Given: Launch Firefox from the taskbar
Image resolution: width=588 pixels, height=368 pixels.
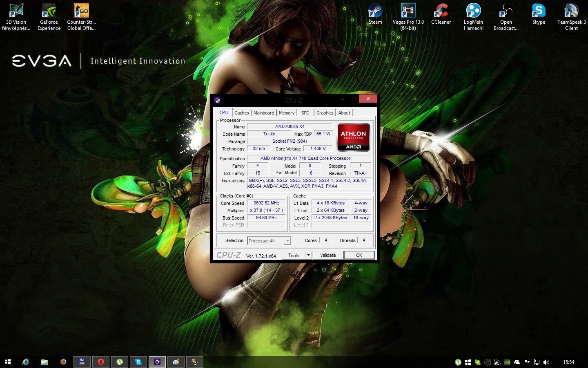Looking at the screenshot, I should (x=63, y=362).
